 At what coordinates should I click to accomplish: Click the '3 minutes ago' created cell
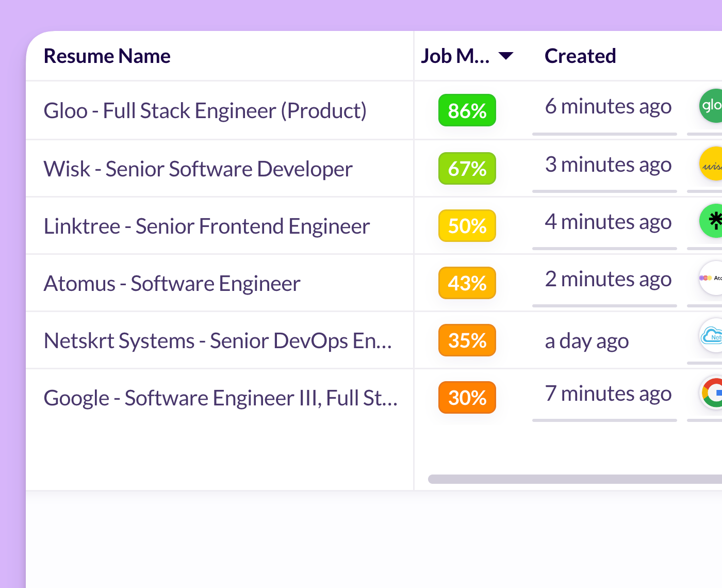pyautogui.click(x=608, y=165)
